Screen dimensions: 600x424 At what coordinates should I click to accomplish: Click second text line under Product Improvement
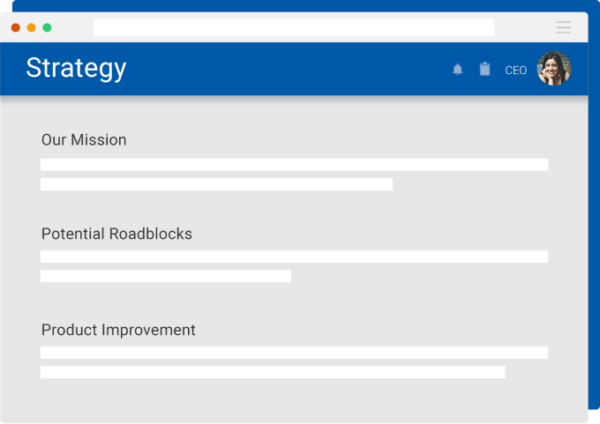pos(272,372)
